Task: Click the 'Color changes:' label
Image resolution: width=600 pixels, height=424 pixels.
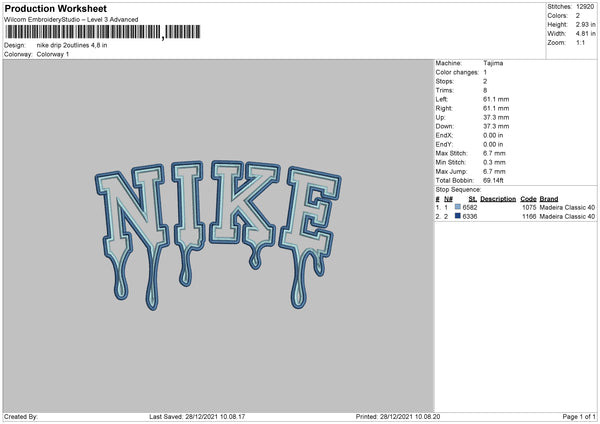Action: tap(457, 72)
